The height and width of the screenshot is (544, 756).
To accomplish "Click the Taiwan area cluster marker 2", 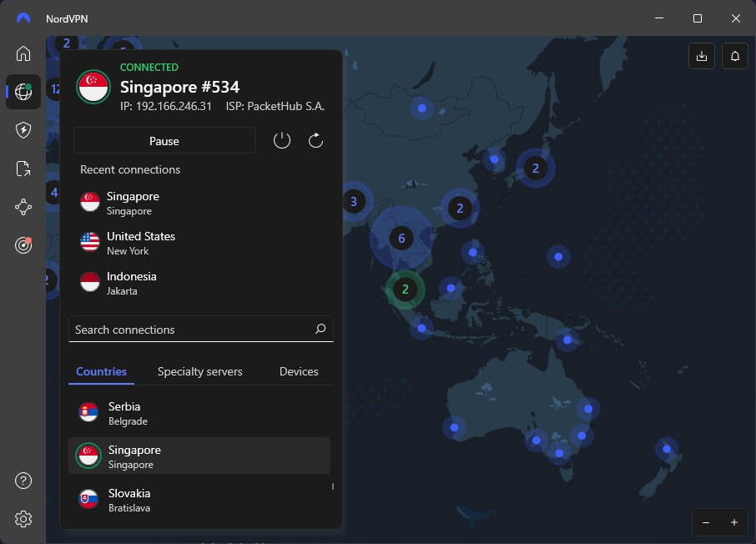I will coord(460,209).
